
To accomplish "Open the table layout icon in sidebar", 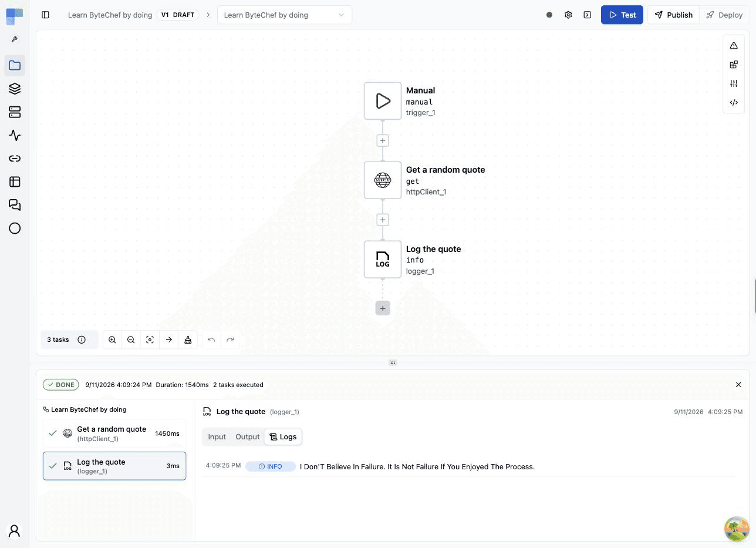I will 15,182.
